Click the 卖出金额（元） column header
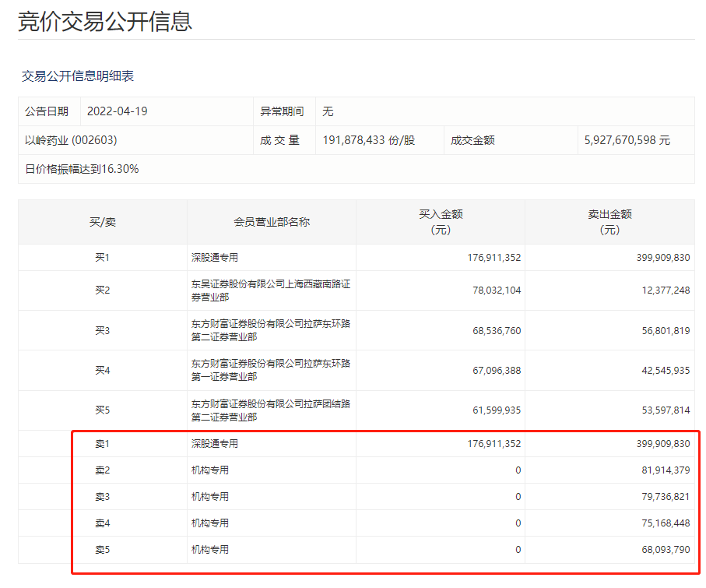Screen dimensions: 706x588 click(x=609, y=222)
